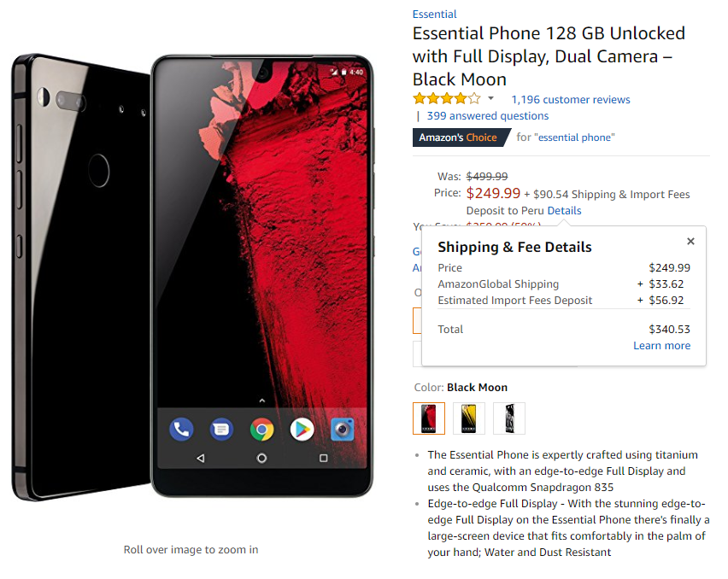Click the main phone product image
The height and width of the screenshot is (579, 728).
coord(192,278)
